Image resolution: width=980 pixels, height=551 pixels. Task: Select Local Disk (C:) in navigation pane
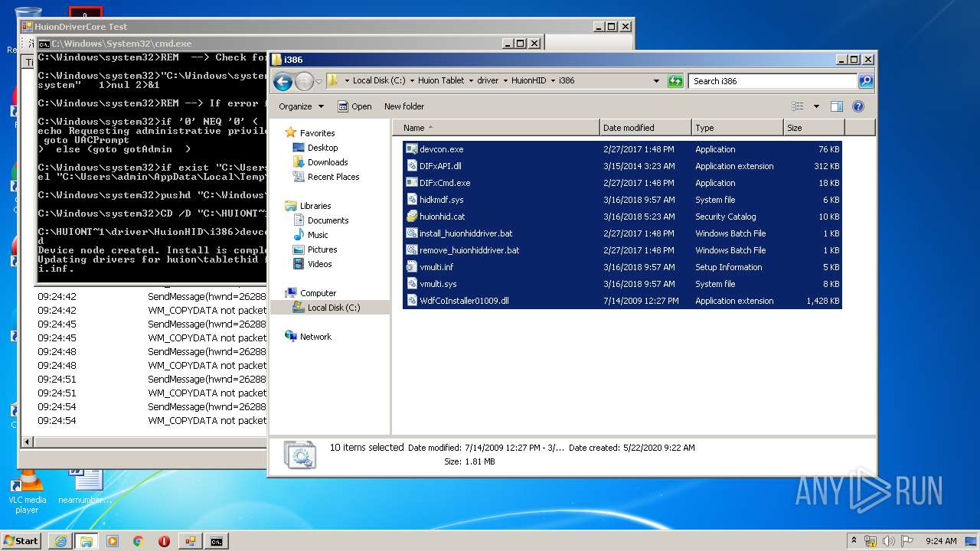point(334,308)
